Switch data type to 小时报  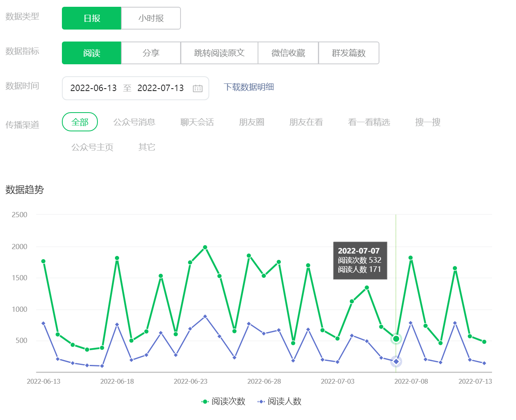pyautogui.click(x=151, y=18)
